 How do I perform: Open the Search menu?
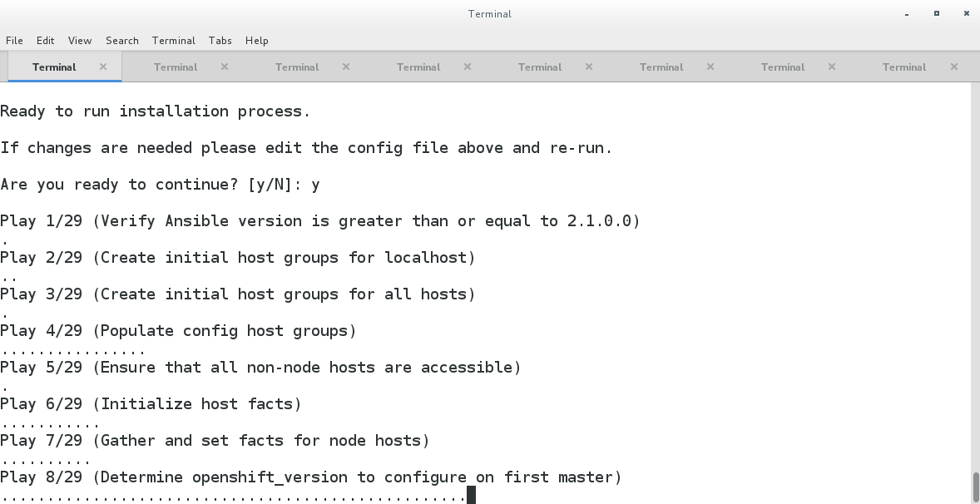point(122,40)
